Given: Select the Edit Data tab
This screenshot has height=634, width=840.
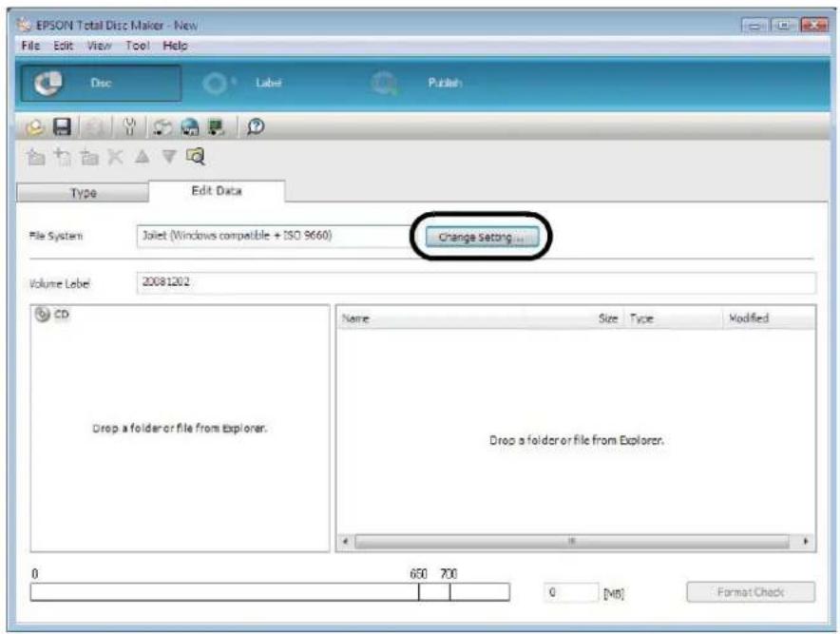Looking at the screenshot, I should pos(217,191).
